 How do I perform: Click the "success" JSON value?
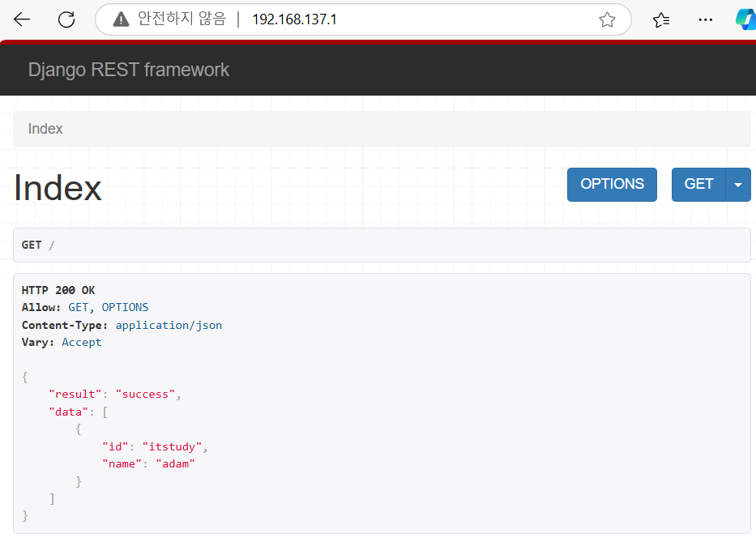145,395
